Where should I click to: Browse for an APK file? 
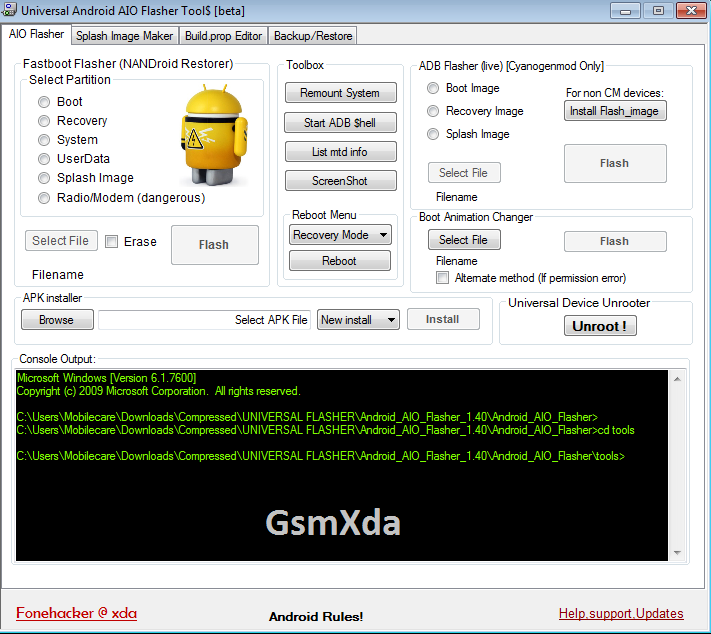[57, 320]
